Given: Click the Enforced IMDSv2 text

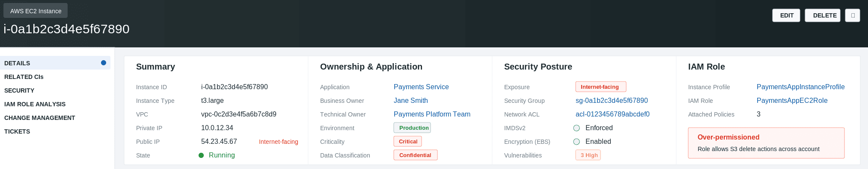Looking at the screenshot, I should 599,128.
